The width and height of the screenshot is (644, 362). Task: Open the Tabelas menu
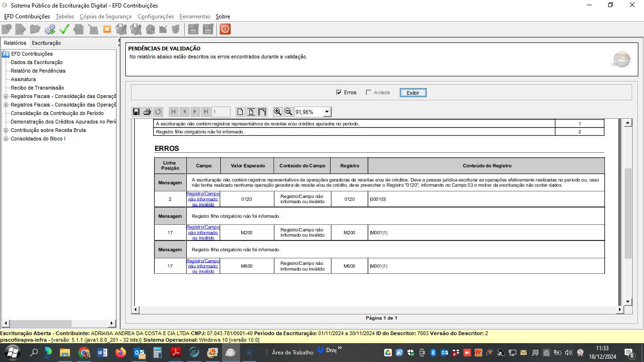(65, 16)
